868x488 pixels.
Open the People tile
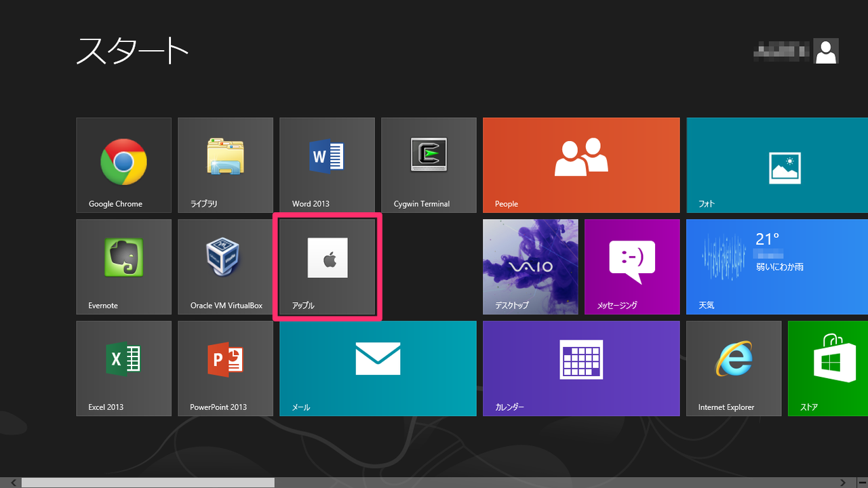pos(581,165)
